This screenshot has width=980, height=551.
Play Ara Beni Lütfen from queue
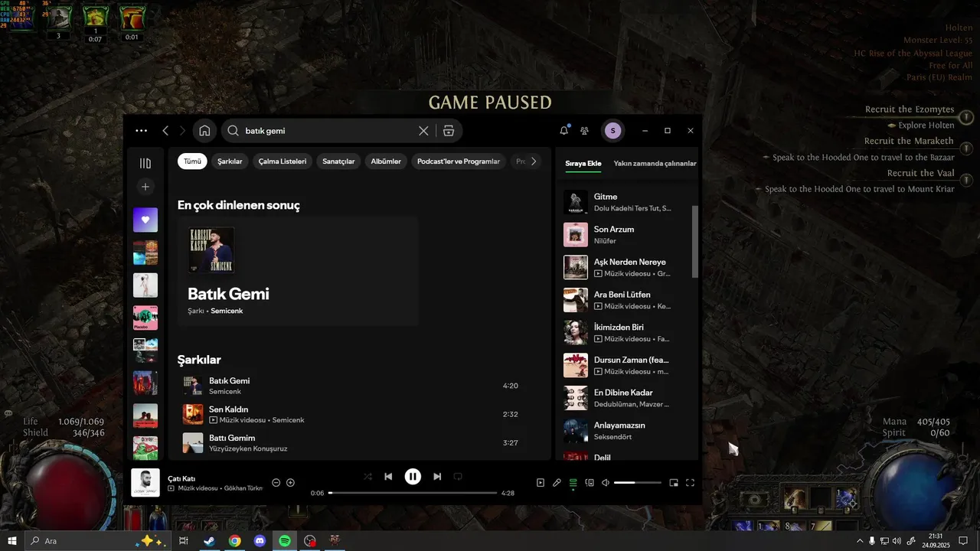pos(626,300)
